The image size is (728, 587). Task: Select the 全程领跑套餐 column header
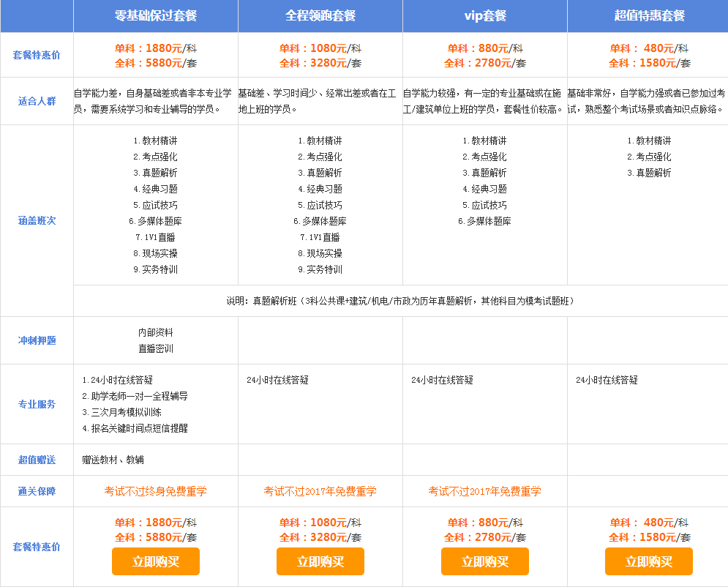click(x=320, y=16)
